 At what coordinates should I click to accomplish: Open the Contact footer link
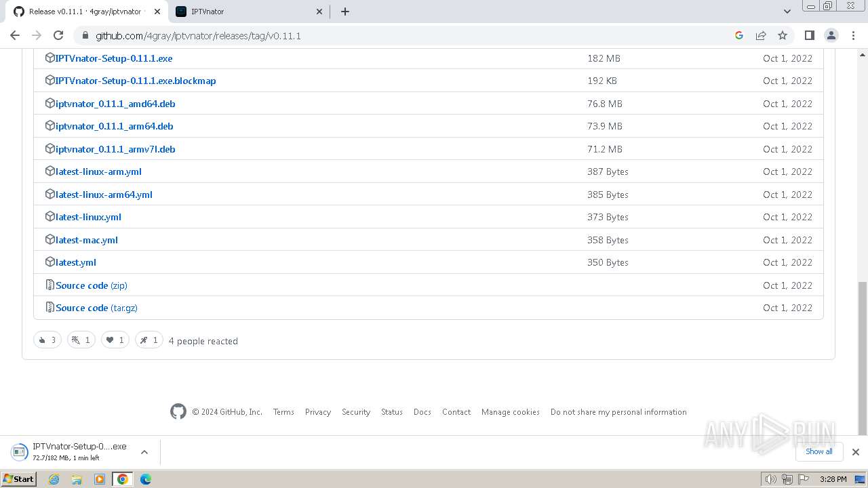[456, 412]
